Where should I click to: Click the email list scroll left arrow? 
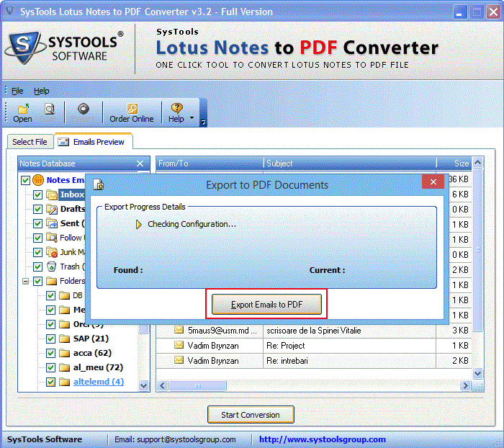pyautogui.click(x=162, y=385)
